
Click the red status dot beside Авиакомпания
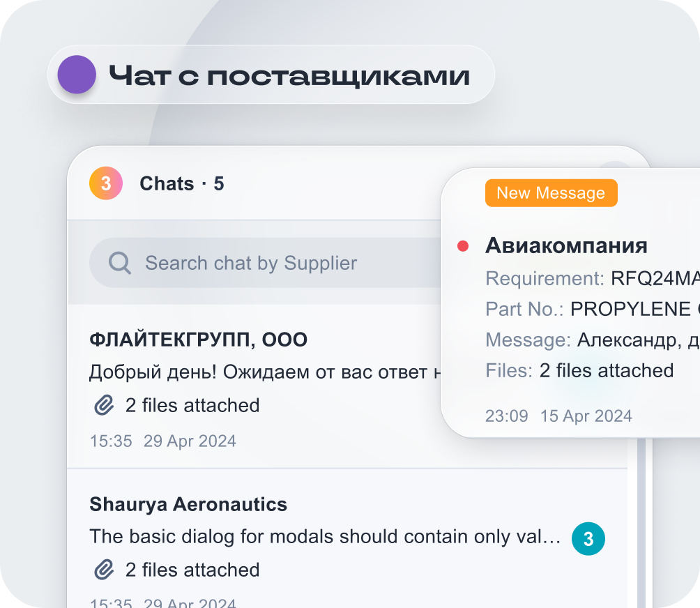tap(462, 245)
